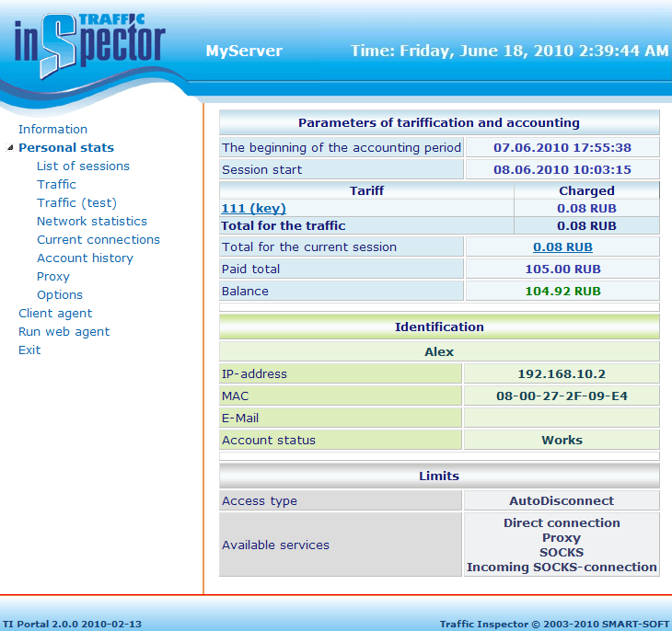
Task: View Network statistics
Action: click(91, 222)
